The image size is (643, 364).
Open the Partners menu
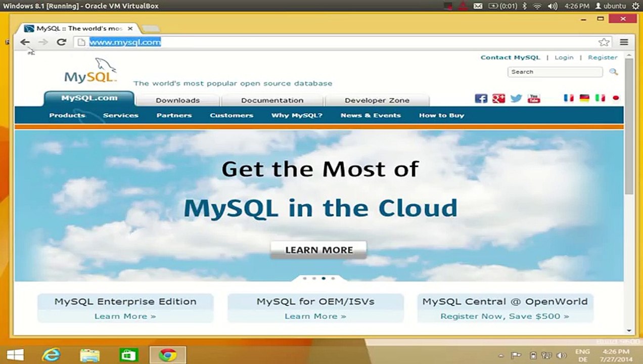click(174, 115)
